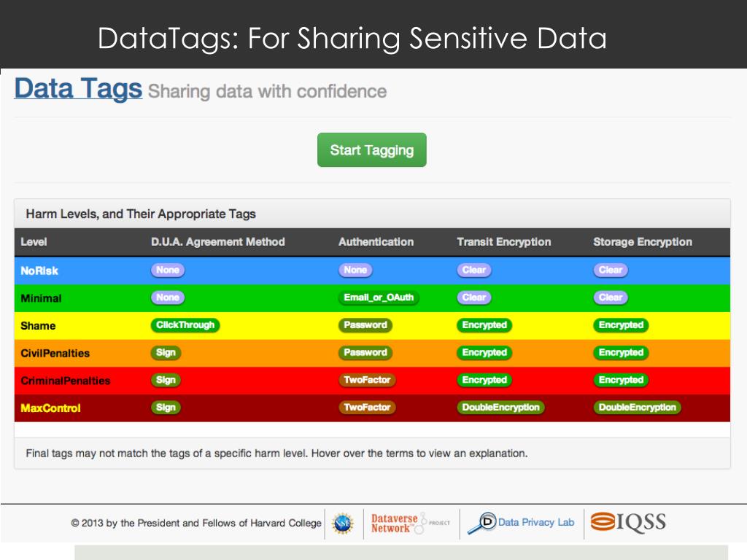This screenshot has height=560, width=747.
Task: Open the IQSS logo
Action: pos(628,522)
